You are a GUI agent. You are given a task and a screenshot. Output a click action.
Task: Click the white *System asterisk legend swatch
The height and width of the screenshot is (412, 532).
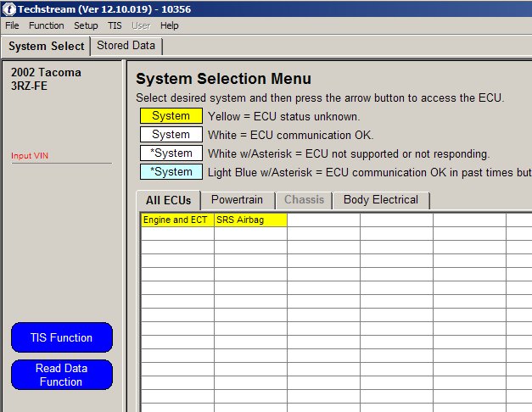(x=171, y=153)
